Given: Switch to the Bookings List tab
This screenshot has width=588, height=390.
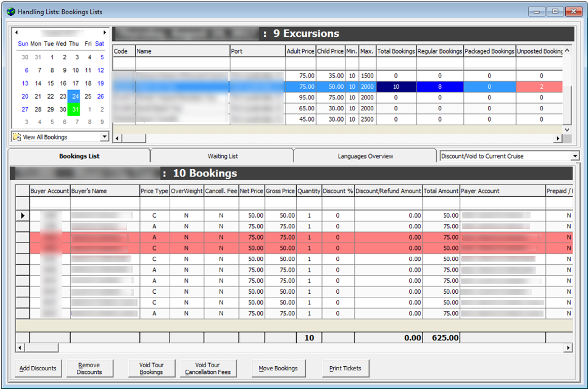Looking at the screenshot, I should coord(79,156).
